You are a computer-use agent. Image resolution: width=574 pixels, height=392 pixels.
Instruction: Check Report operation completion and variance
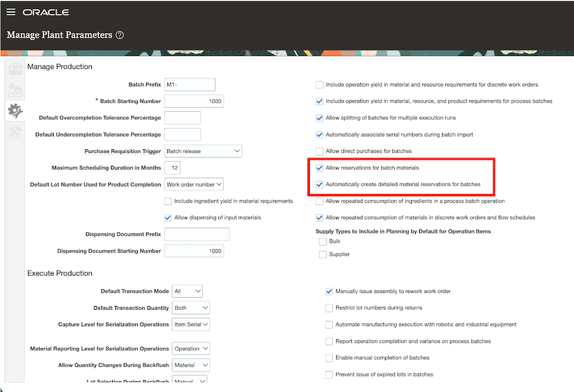click(x=329, y=342)
